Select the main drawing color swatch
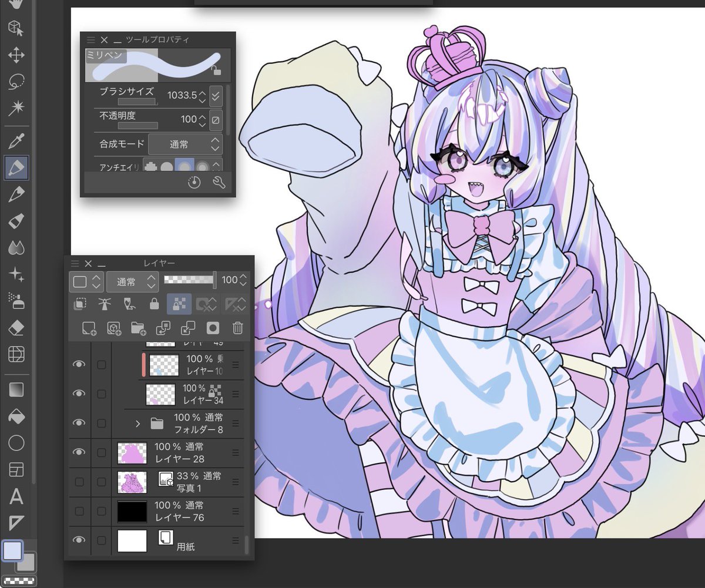The height and width of the screenshot is (588, 705). tap(12, 550)
